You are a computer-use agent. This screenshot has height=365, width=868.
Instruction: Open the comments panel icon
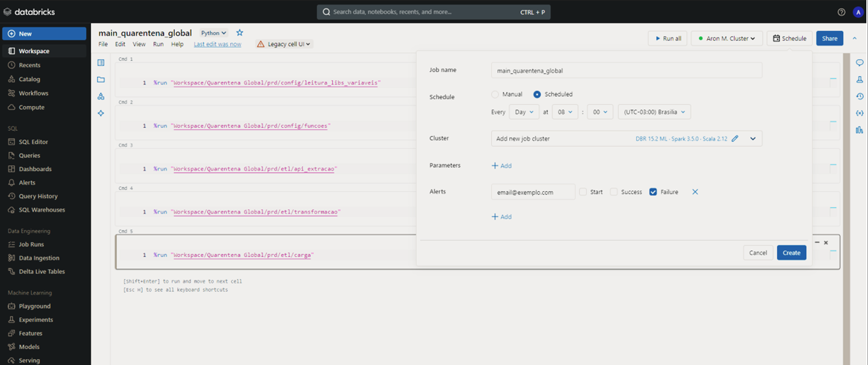860,62
